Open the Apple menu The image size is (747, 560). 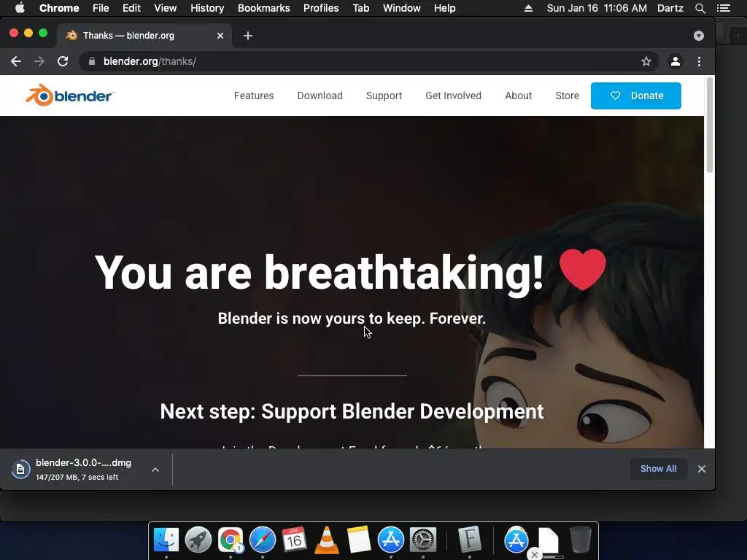[20, 8]
